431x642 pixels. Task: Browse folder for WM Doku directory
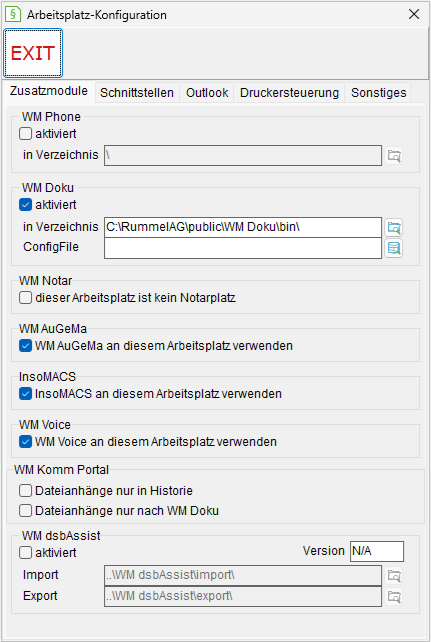[x=394, y=227]
